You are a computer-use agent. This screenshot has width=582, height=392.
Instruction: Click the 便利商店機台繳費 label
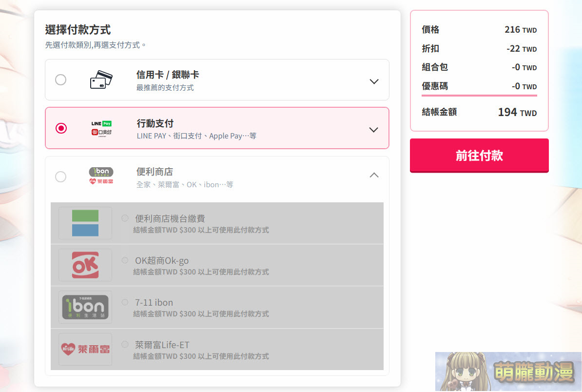pyautogui.click(x=170, y=218)
